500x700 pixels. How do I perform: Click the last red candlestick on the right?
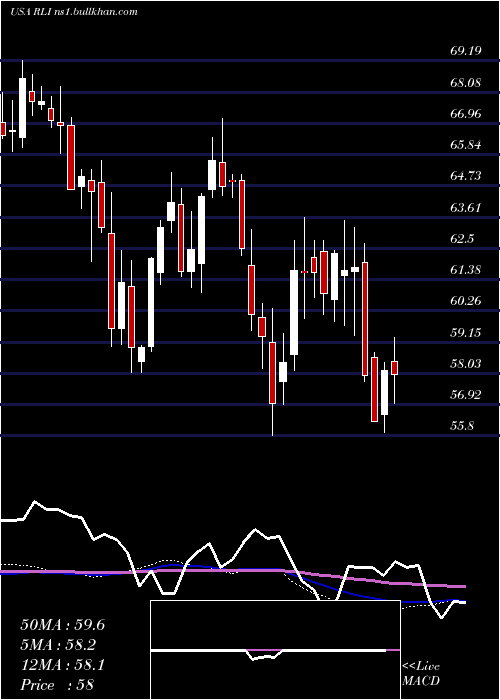(x=395, y=368)
